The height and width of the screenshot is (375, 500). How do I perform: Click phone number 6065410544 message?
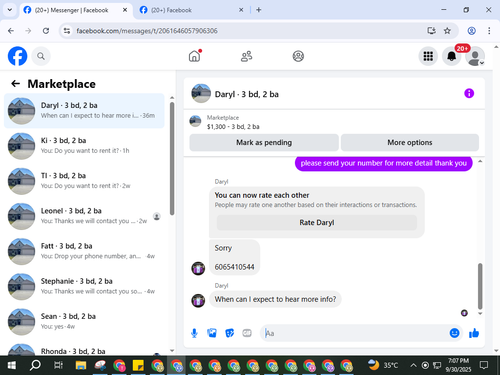pos(234,267)
